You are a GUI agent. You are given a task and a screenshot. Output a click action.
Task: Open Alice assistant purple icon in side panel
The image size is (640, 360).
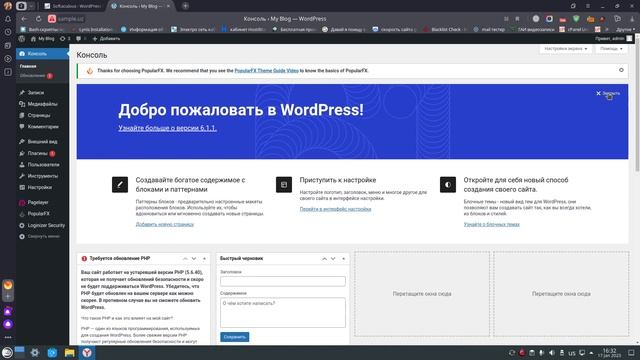coord(8,324)
